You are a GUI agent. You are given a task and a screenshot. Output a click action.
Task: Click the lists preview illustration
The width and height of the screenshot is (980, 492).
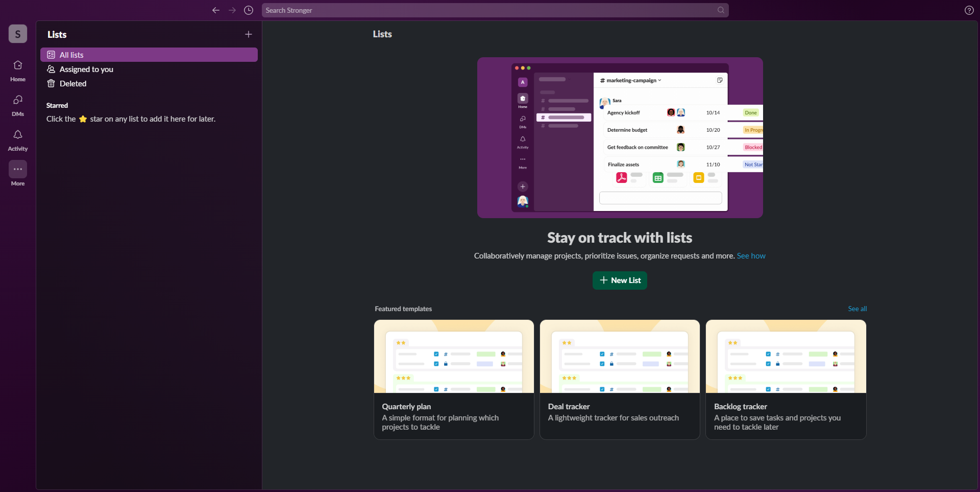(x=620, y=137)
